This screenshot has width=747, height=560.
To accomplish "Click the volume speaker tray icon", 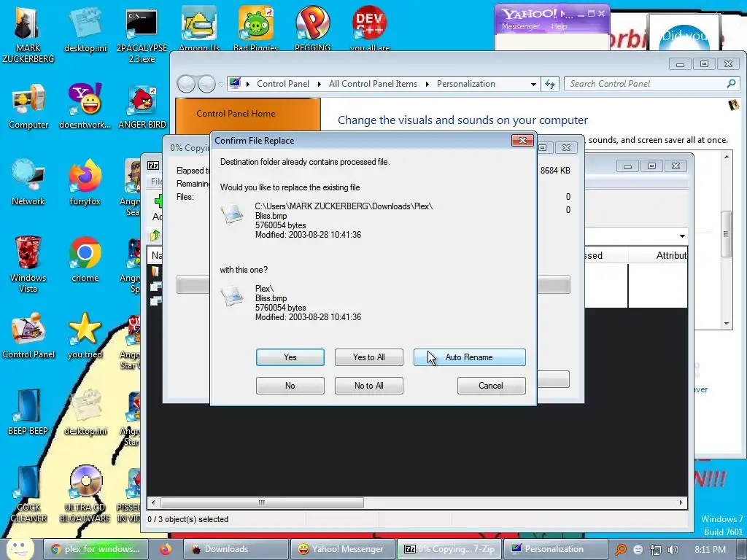I will [673, 550].
